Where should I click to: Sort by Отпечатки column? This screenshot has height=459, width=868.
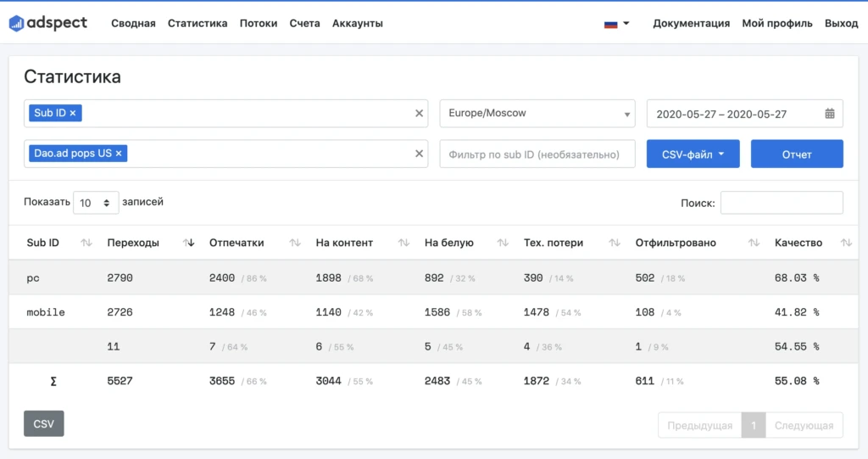tap(295, 243)
